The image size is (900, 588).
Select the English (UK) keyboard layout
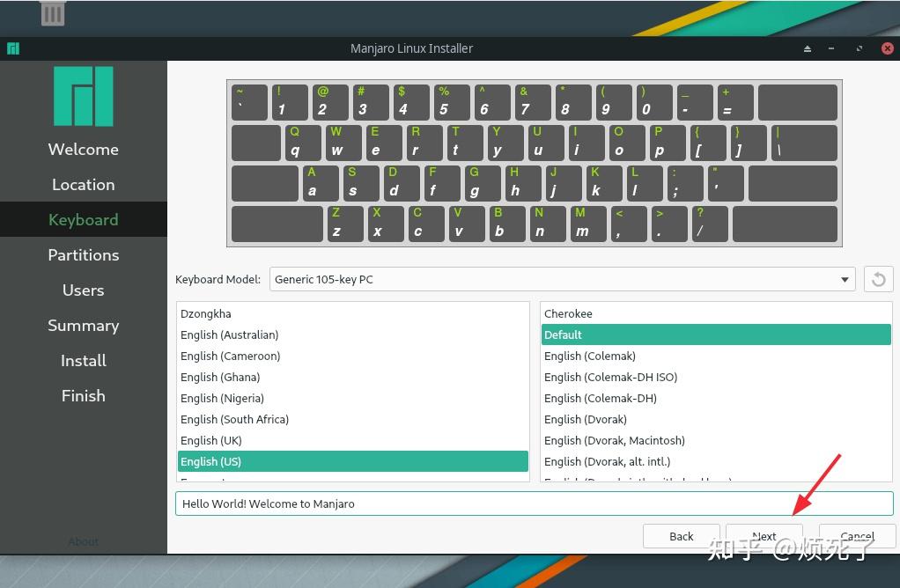click(211, 440)
